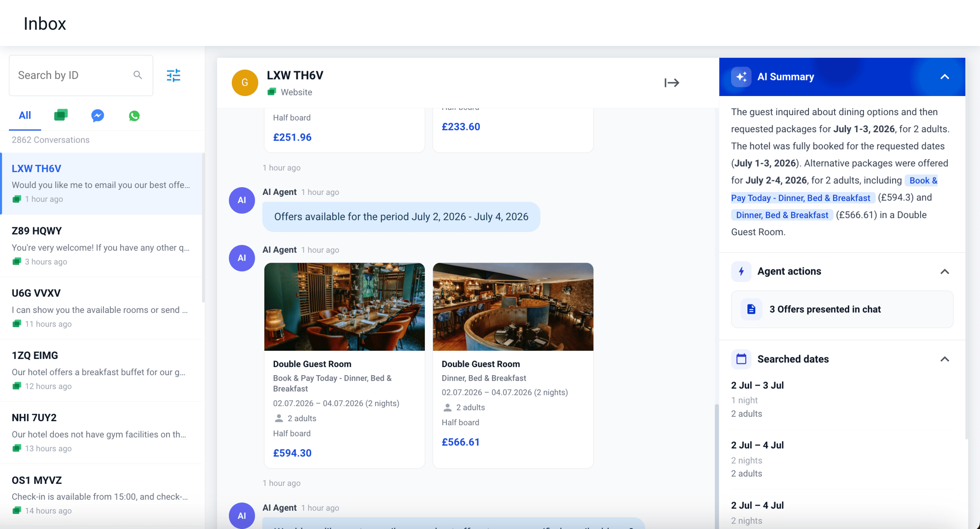Click the search magnifier icon
980x529 pixels.
coord(138,75)
